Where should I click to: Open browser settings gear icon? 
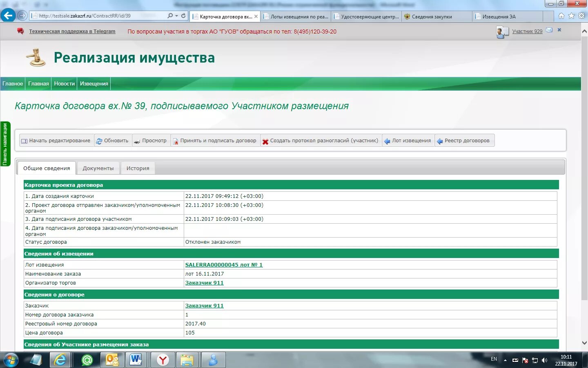click(581, 16)
